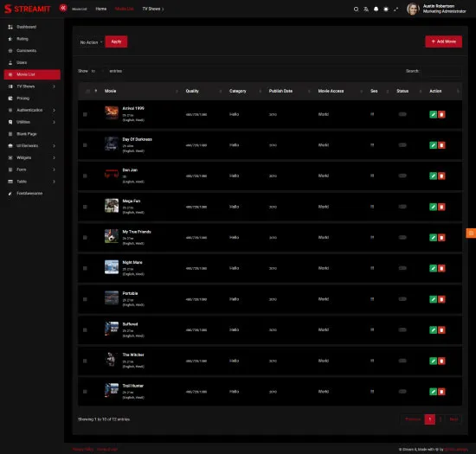Click the Search input field
This screenshot has width=476, height=454.
pos(441,71)
